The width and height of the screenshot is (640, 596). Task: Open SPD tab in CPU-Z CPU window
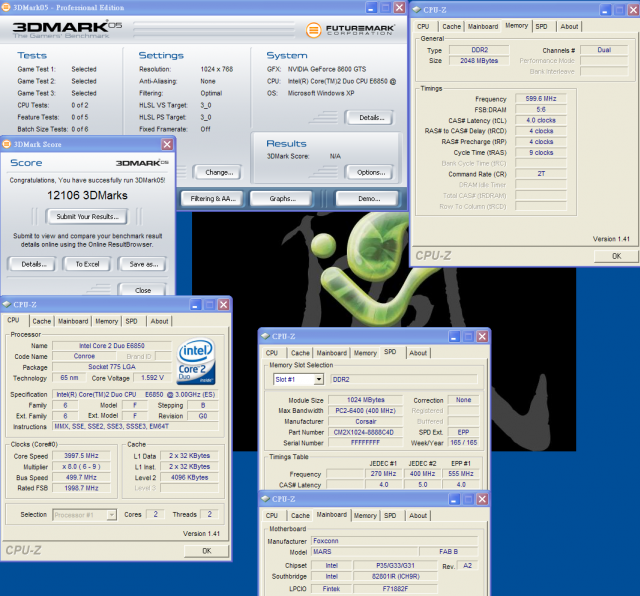(131, 321)
